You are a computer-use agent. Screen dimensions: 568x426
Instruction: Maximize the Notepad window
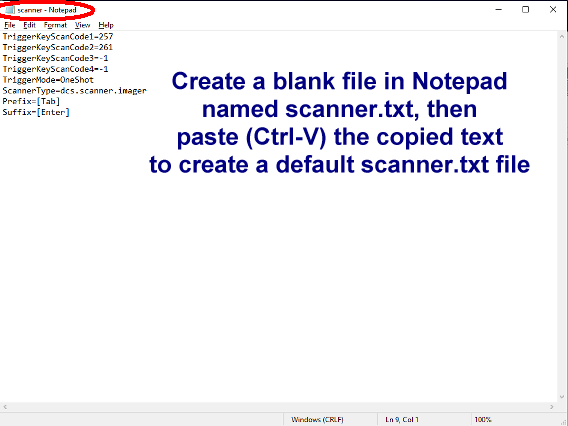525,9
